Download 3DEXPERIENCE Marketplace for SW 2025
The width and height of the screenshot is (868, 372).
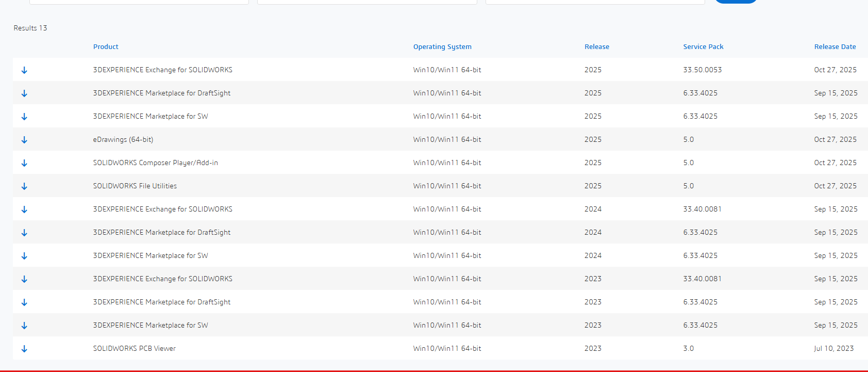pyautogui.click(x=24, y=117)
